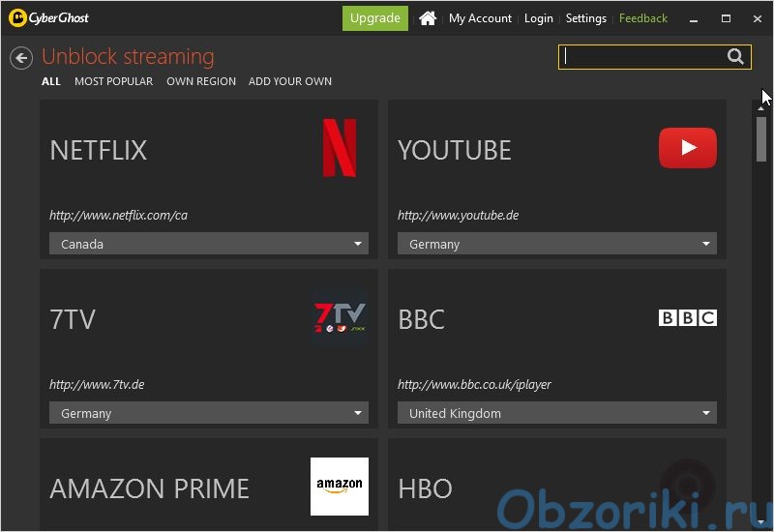Select the AMAZON PRIME tile title
This screenshot has width=774, height=532.
click(x=149, y=488)
